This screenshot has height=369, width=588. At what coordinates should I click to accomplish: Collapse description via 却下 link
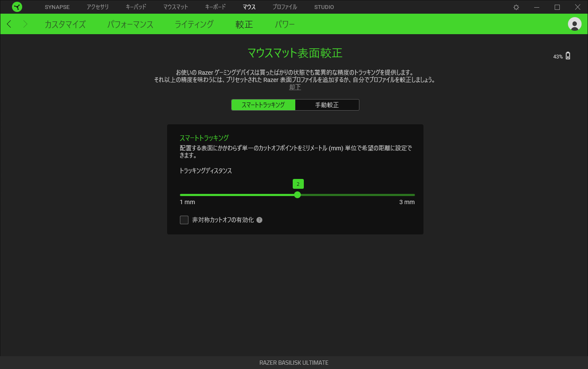pyautogui.click(x=295, y=87)
